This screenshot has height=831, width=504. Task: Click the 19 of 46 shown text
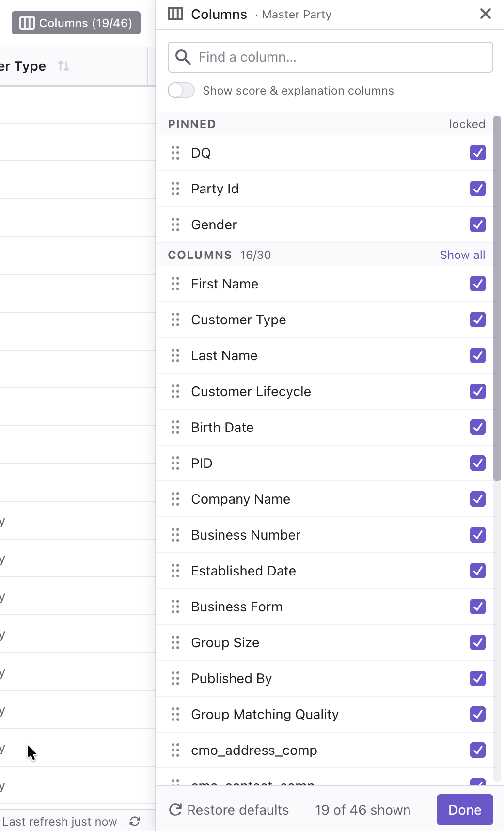point(362,810)
